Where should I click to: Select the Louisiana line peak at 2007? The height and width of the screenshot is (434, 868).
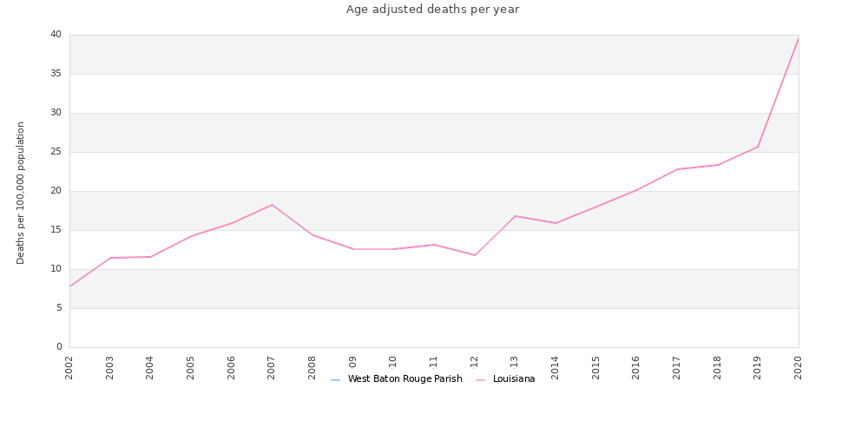pos(272,205)
